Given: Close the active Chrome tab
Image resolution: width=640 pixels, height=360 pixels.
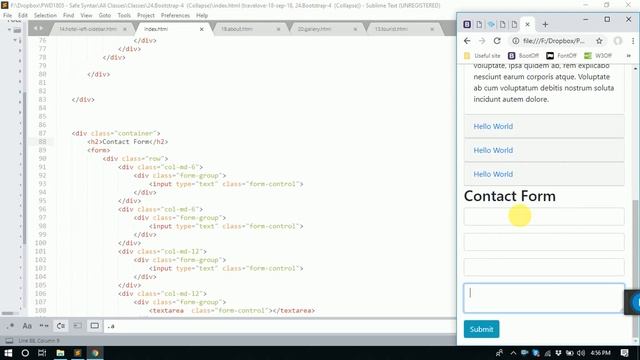Looking at the screenshot, I should pos(527,24).
